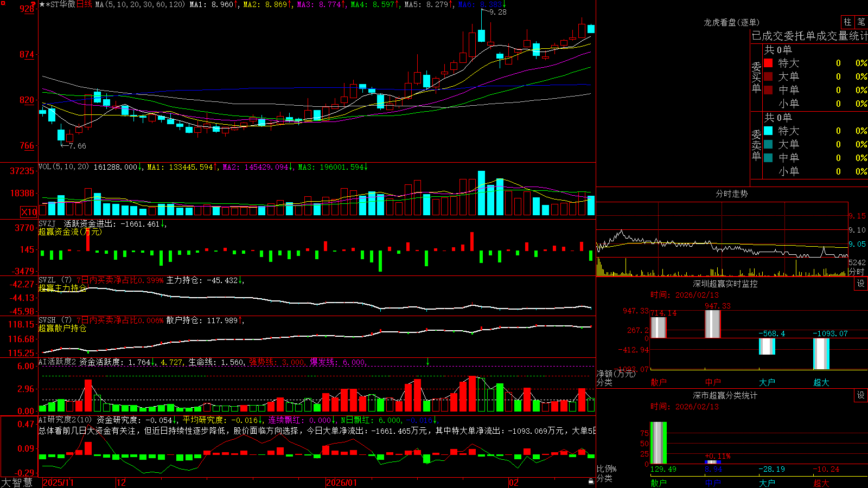
Task: Select 超大 category in 深圳超赢实时监控
Action: click(821, 382)
